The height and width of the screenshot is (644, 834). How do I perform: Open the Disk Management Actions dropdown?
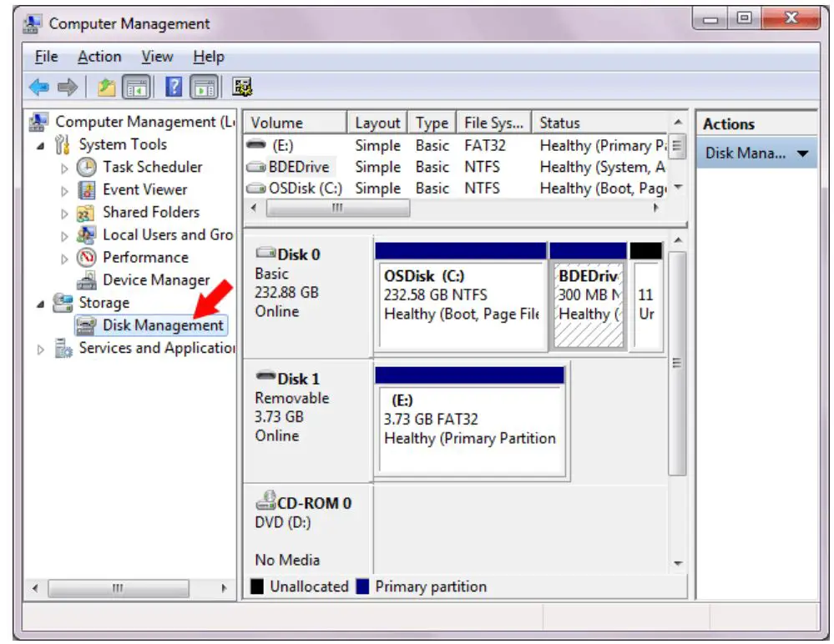[x=802, y=153]
